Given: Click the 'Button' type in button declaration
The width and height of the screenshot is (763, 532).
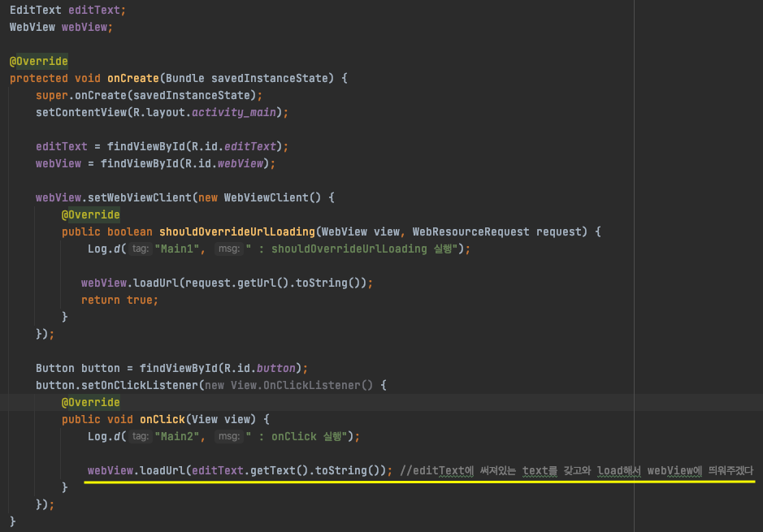Looking at the screenshot, I should (55, 368).
